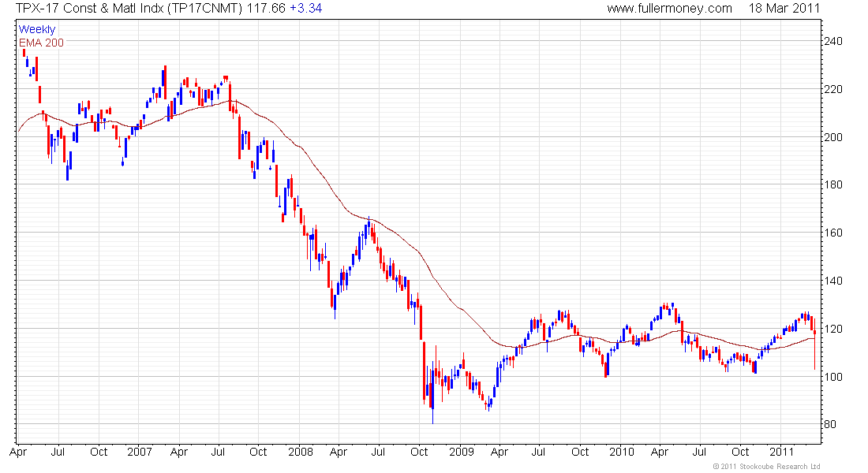This screenshot has width=868, height=473.
Task: Click the 2007 year label on time axis
Action: click(140, 452)
